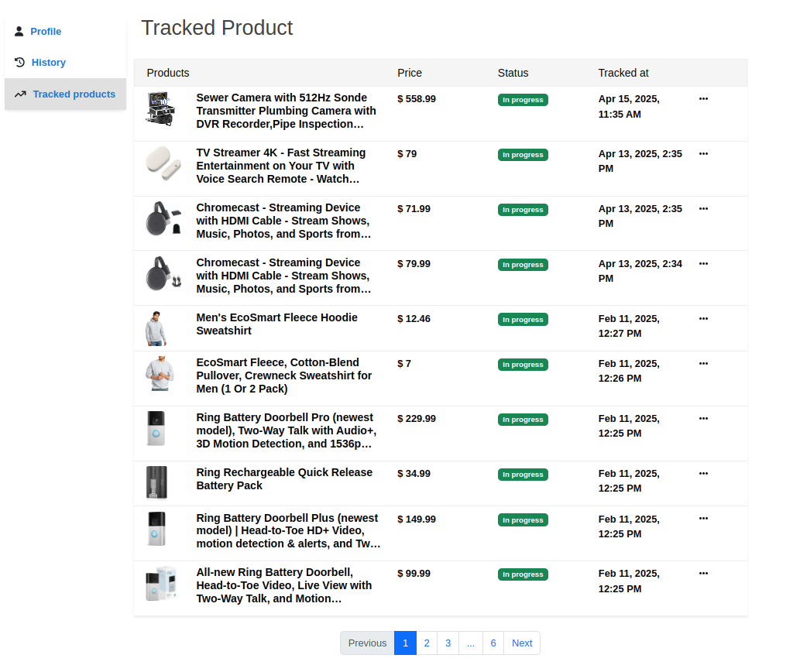The height and width of the screenshot is (672, 793).
Task: Open three-dot menu for Ring Rechargeable Battery Pack
Action: [x=703, y=473]
